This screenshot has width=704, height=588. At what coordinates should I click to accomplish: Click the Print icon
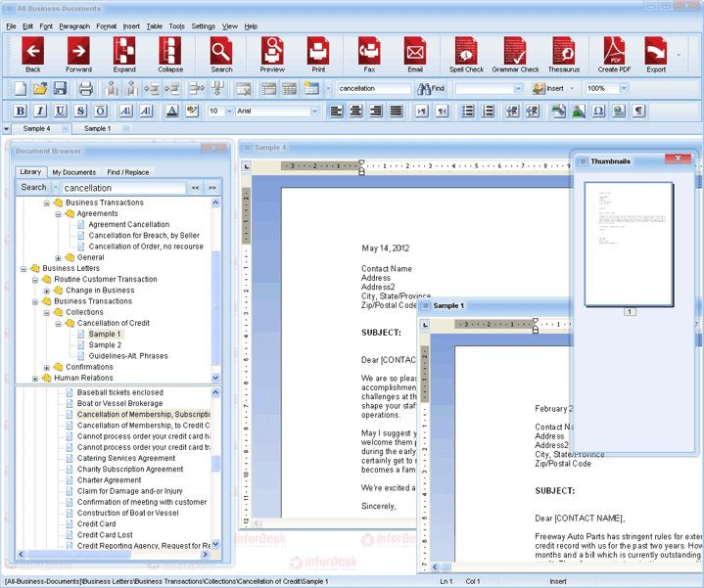318,52
